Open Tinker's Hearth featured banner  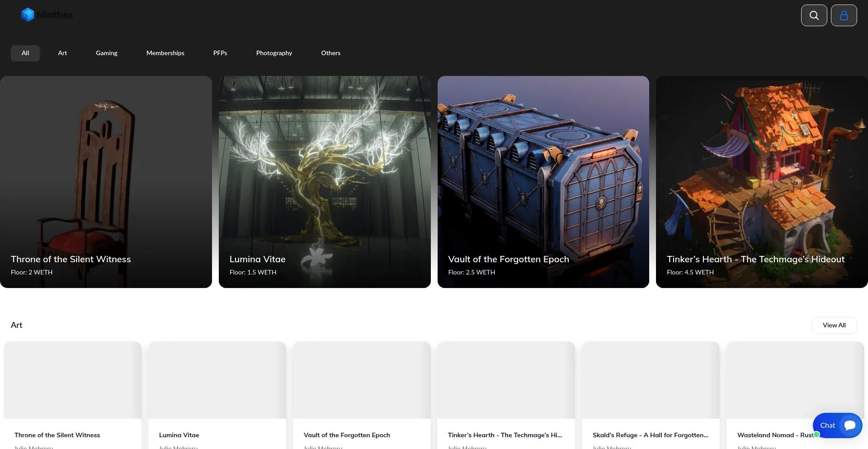coord(762,182)
